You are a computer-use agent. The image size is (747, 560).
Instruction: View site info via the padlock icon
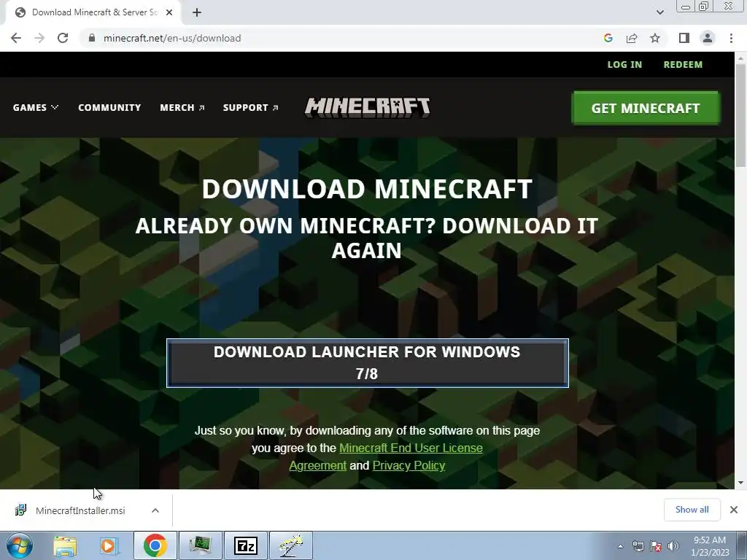92,38
